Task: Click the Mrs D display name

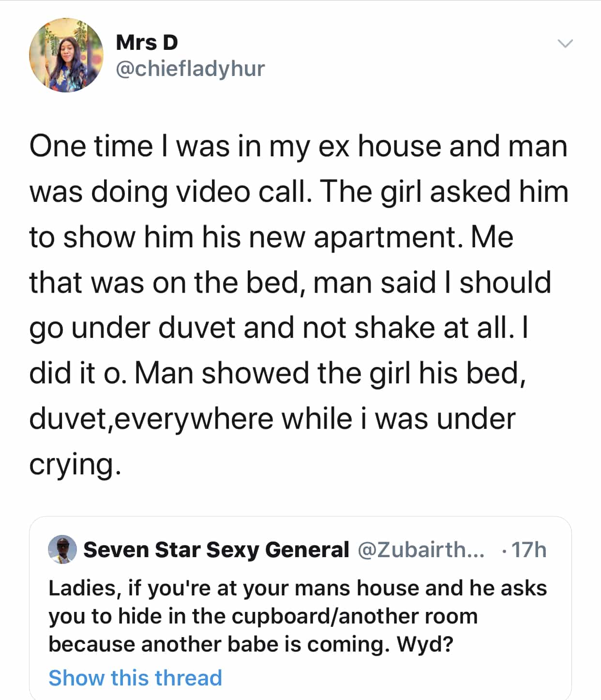Action: (x=147, y=43)
